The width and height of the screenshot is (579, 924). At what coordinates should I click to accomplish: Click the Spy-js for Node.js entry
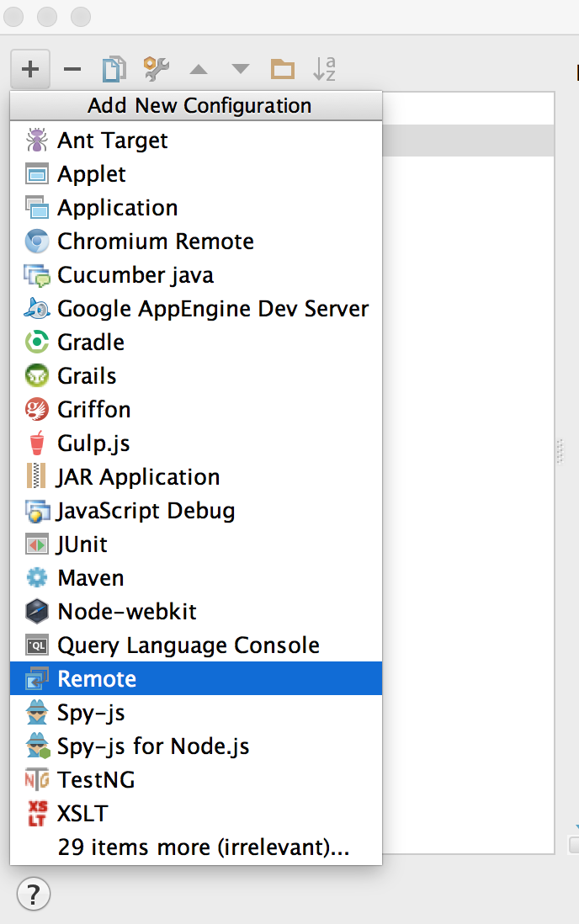(153, 746)
